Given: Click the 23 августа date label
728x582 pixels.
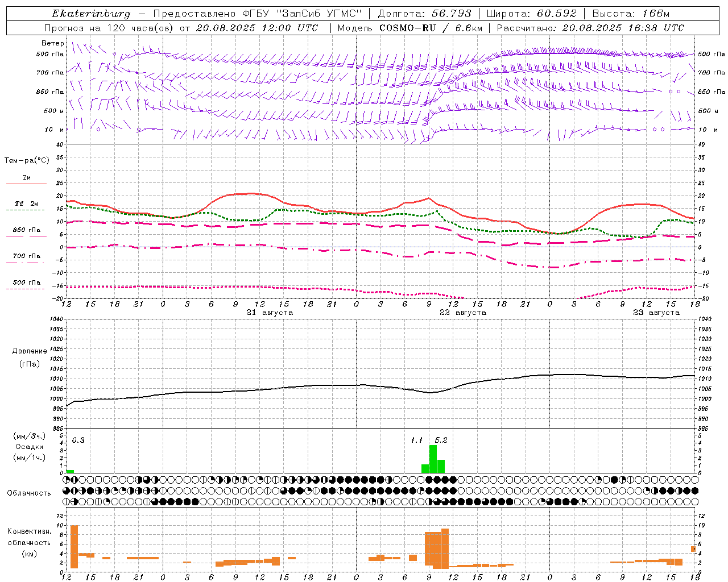Looking at the screenshot, I should tap(656, 313).
